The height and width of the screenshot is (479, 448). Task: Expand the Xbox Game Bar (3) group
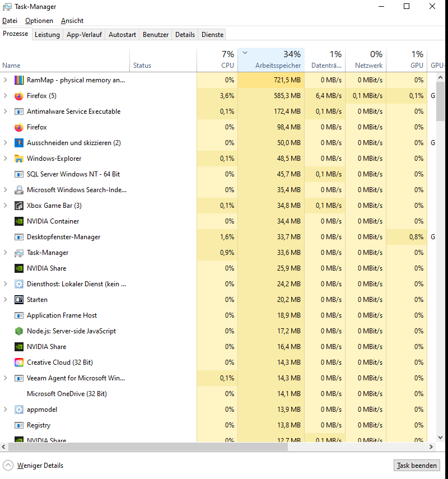(x=5, y=205)
